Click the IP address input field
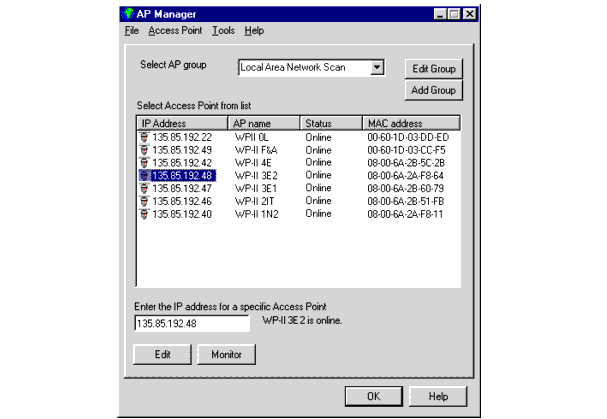The width and height of the screenshot is (607, 419). (x=192, y=323)
